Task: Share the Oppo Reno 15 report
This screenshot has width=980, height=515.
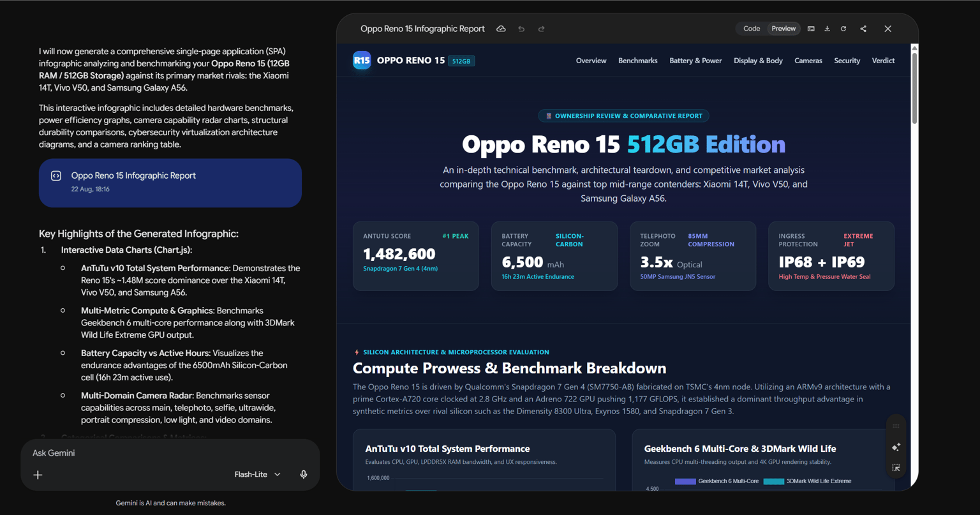Action: [863, 29]
